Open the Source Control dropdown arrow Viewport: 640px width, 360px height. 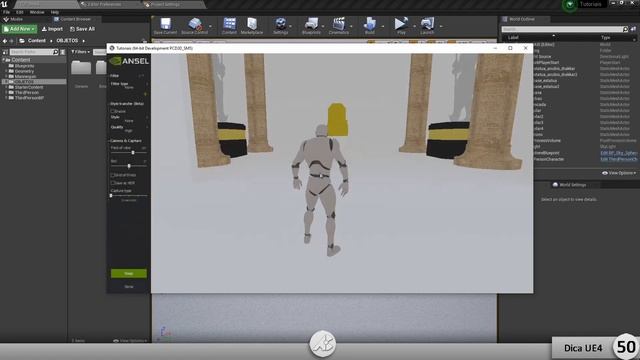click(x=210, y=26)
